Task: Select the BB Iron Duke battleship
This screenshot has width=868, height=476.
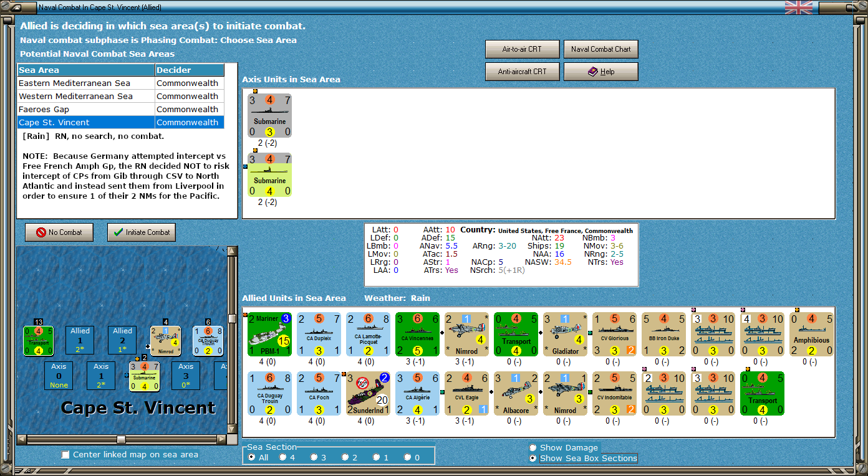Action: click(664, 335)
